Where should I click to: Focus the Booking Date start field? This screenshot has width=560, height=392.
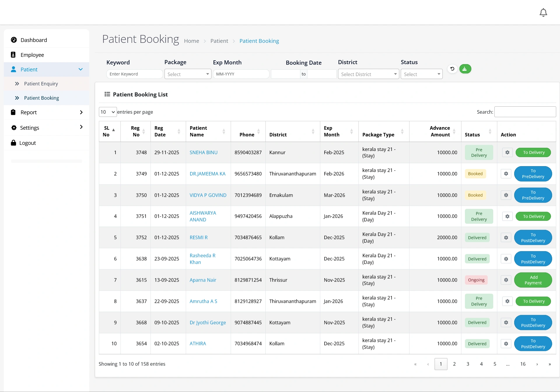coord(286,74)
